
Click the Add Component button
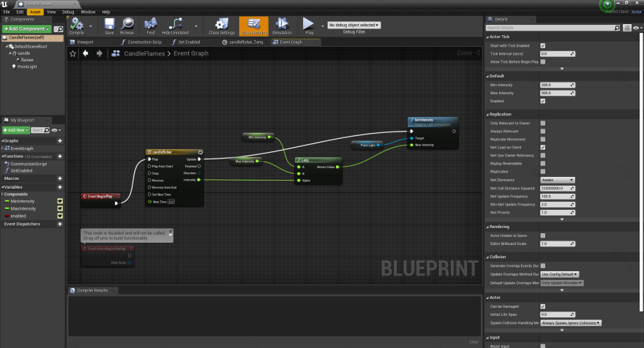click(25, 29)
